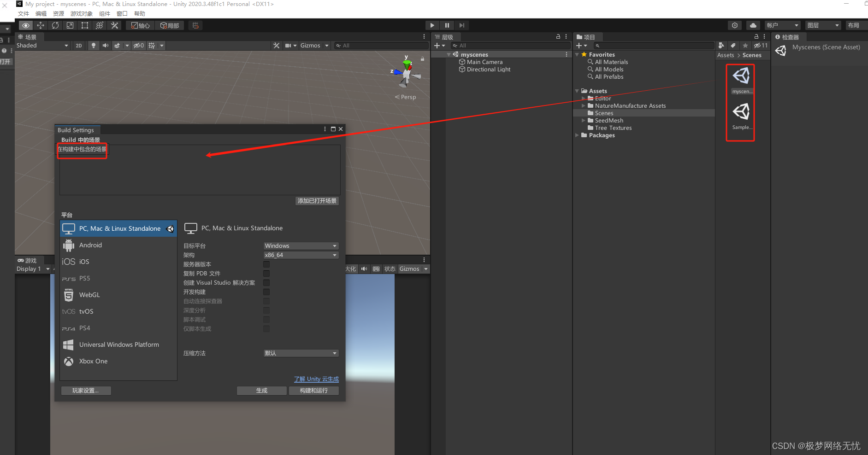This screenshot has width=868, height=455.
Task: Expand the NatureManufacture Assets folder
Action: click(584, 106)
